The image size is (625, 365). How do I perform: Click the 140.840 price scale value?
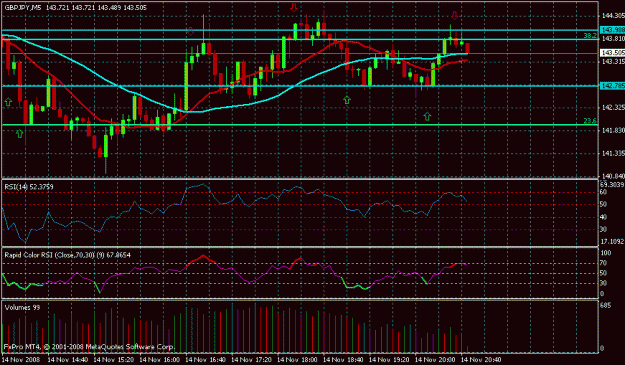613,176
